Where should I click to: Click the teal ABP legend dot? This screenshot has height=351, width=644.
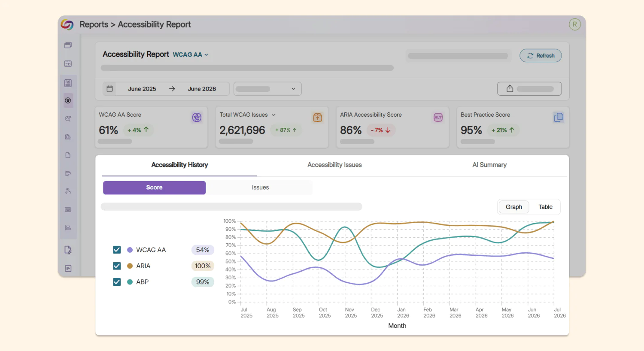click(130, 282)
